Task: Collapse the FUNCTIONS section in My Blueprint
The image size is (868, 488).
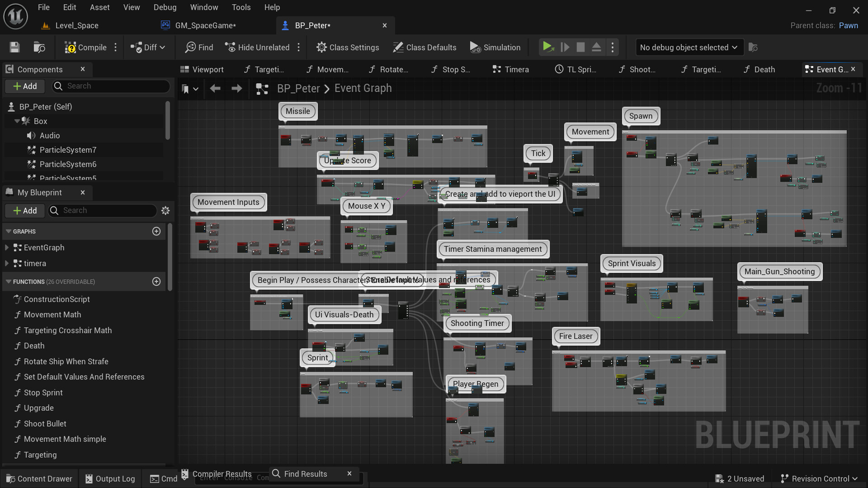Action: pyautogui.click(x=8, y=281)
